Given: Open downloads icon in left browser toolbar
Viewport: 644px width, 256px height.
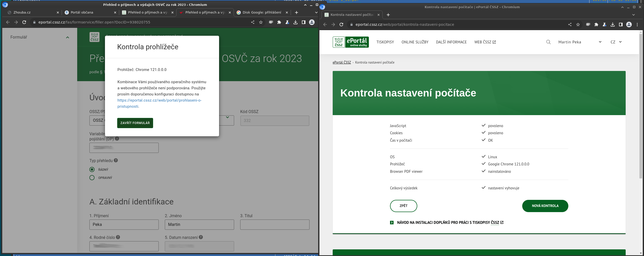Looking at the screenshot, I should click(x=295, y=22).
